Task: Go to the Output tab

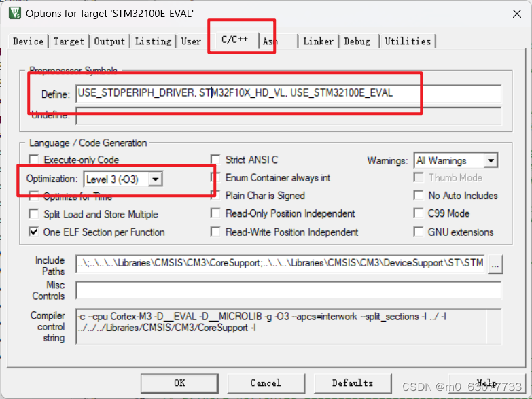Action: [109, 41]
